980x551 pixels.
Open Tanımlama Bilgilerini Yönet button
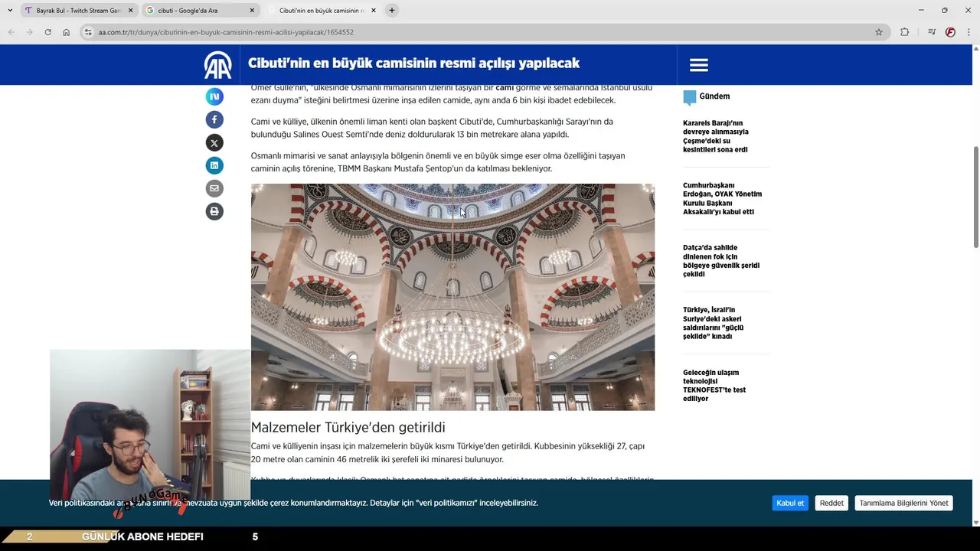[903, 503]
